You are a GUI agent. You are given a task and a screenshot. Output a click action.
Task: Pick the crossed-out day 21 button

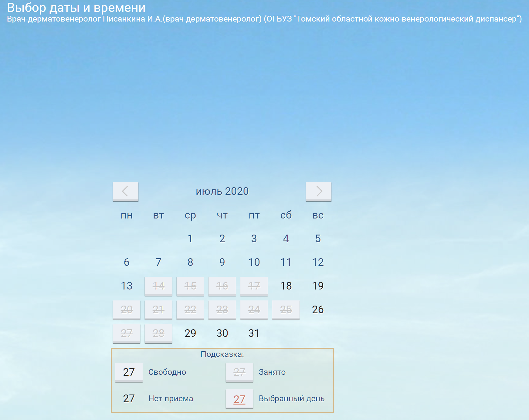(x=158, y=310)
